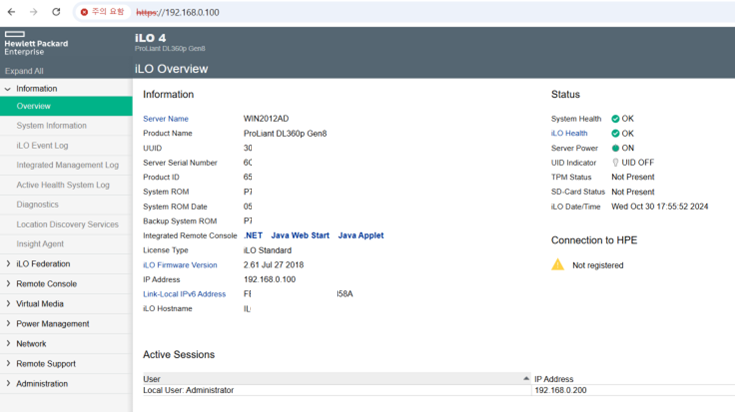
Task: Open the yellow Not registered warning icon
Action: (x=558, y=265)
